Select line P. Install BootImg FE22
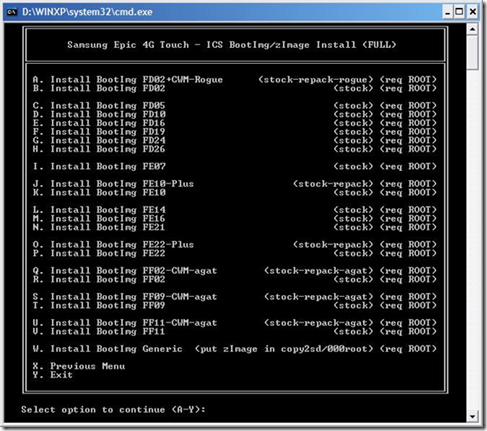This screenshot has height=431, width=487. pos(99,253)
